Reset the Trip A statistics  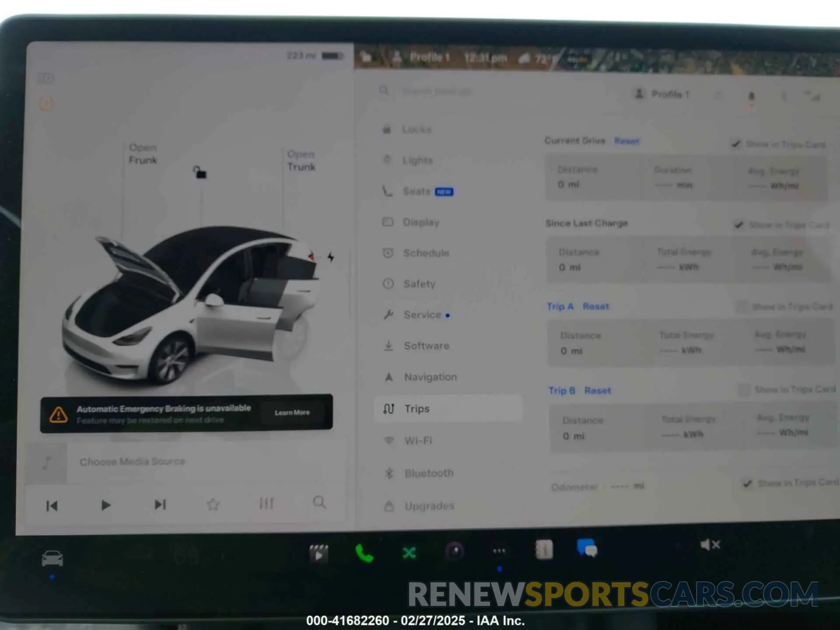tap(595, 306)
